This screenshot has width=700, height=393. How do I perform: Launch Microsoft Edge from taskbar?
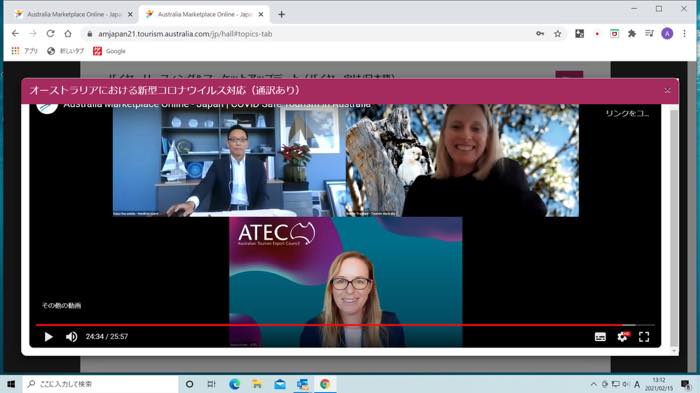click(x=234, y=384)
